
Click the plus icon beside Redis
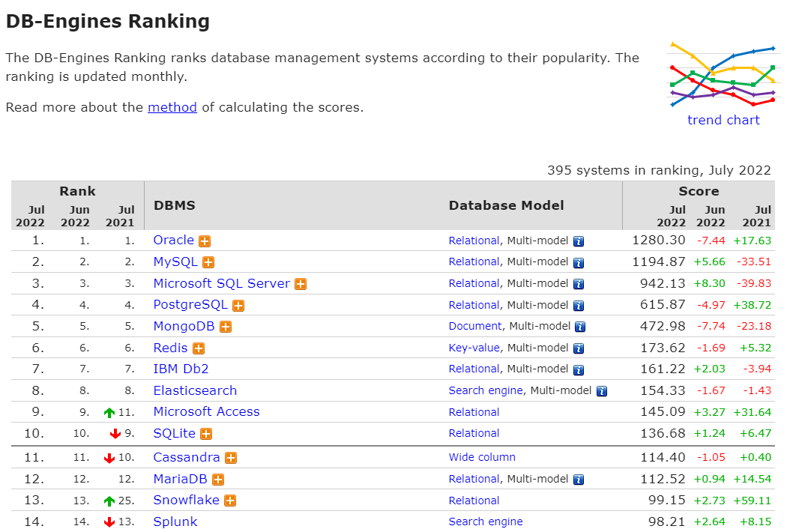[199, 348]
